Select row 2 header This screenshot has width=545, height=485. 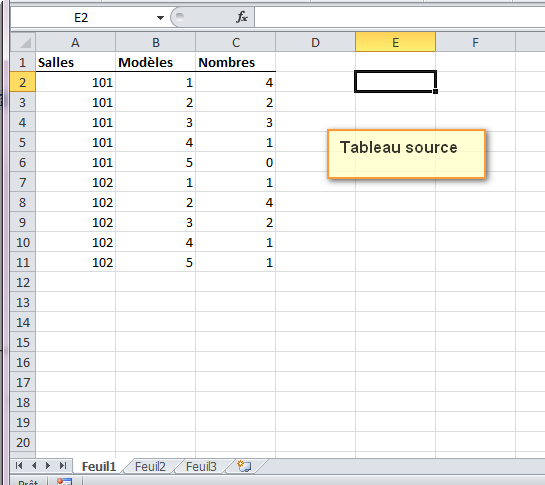[23, 82]
